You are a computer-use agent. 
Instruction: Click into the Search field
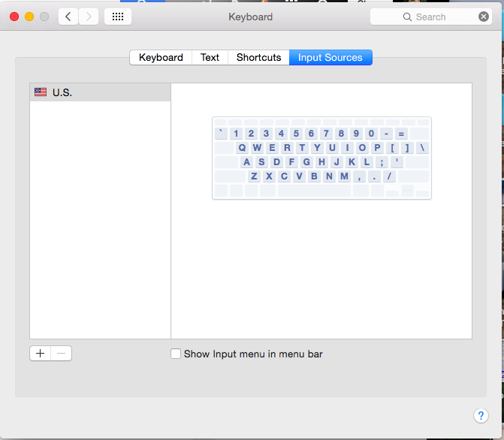point(431,17)
